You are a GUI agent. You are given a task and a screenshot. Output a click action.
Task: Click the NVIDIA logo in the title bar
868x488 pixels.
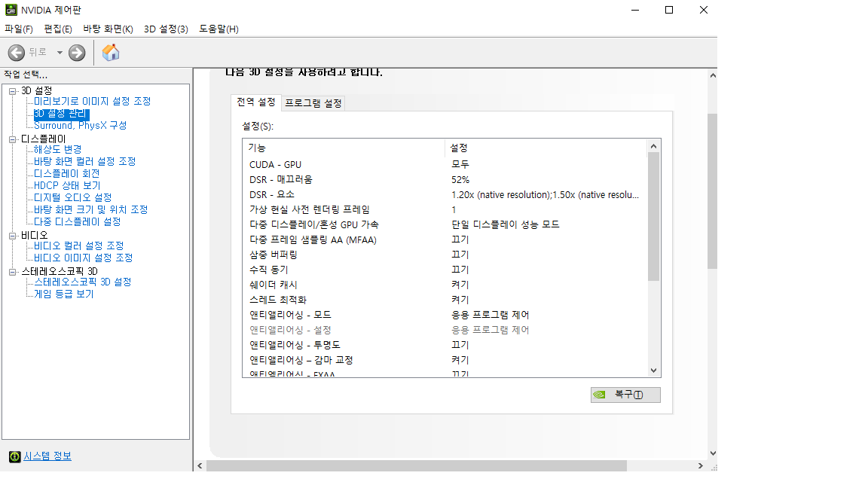tap(11, 10)
